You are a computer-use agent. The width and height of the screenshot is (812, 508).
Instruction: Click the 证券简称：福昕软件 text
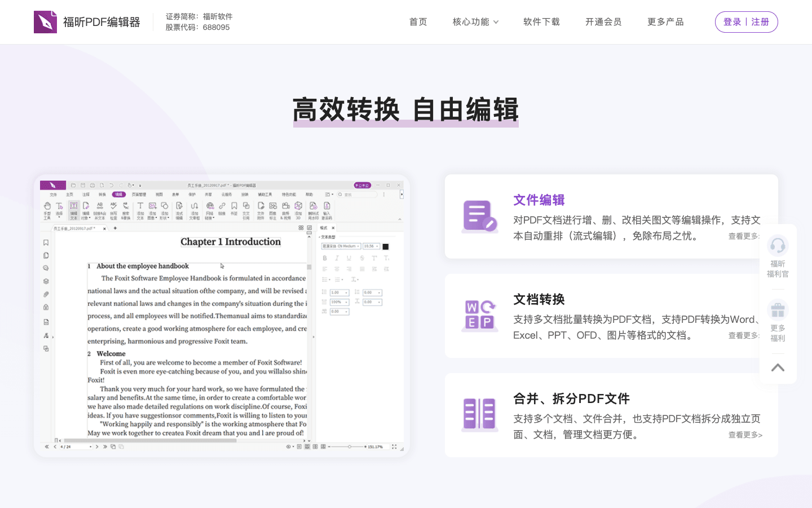[199, 16]
